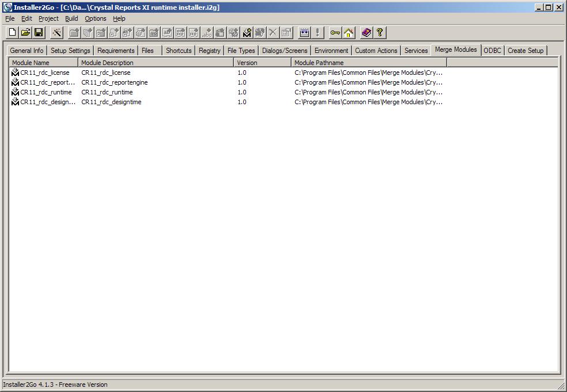Open the File menu
The image size is (567, 392).
pyautogui.click(x=10, y=18)
